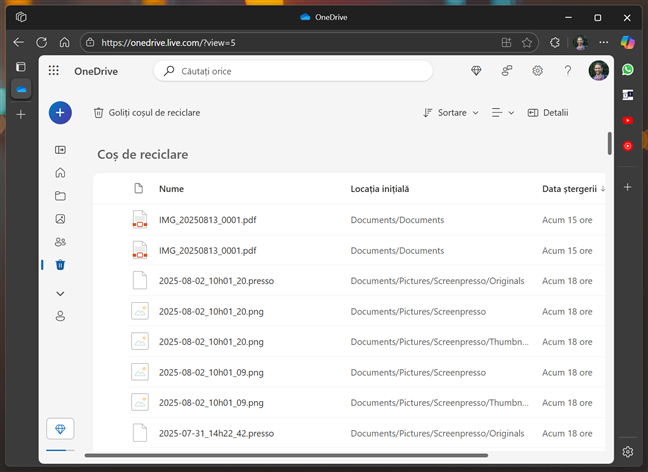Add page to favorites star icon

click(526, 43)
